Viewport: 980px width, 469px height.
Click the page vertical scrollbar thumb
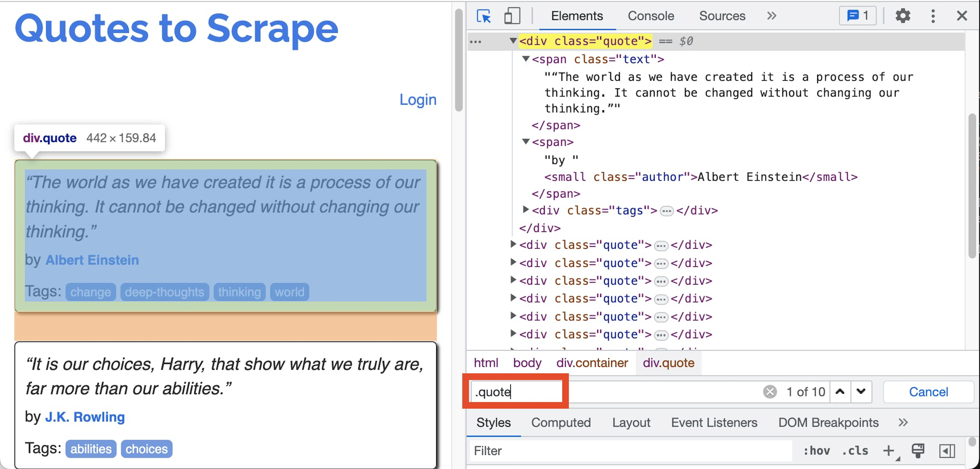(459, 60)
